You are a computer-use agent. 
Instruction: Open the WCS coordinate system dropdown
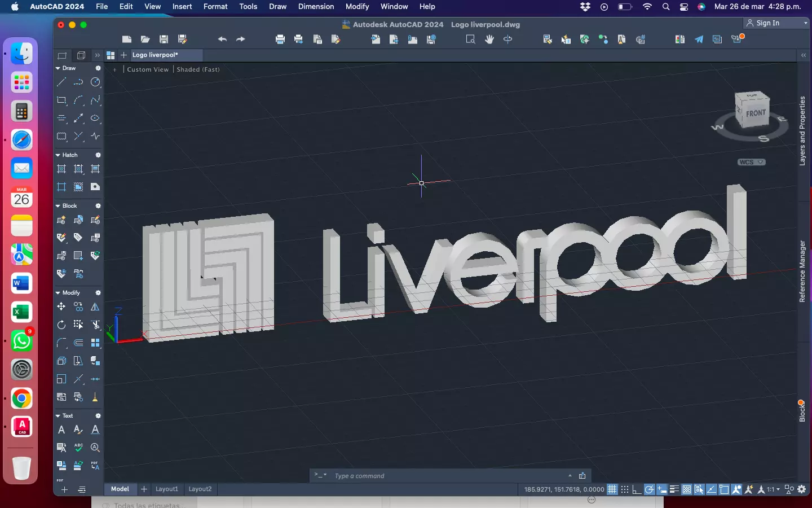(x=752, y=162)
